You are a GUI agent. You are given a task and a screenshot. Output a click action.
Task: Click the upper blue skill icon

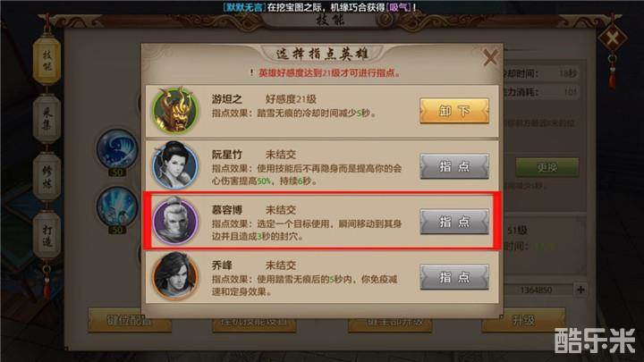117,149
